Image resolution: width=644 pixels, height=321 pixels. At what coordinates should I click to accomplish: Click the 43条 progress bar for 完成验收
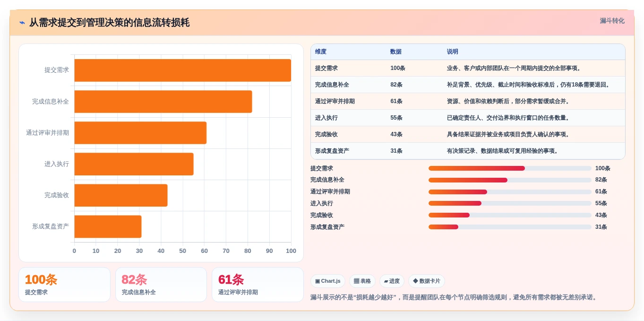tap(510, 215)
